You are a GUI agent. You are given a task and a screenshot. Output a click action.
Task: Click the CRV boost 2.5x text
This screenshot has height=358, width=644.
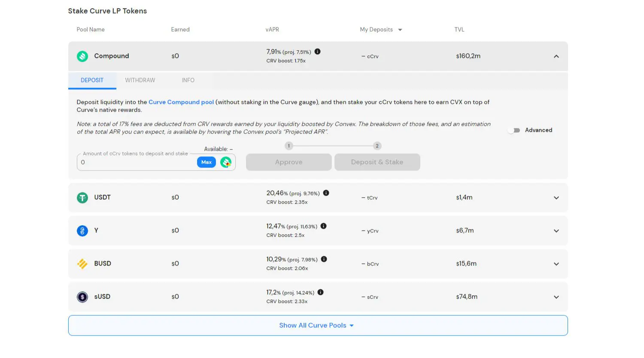[286, 236]
